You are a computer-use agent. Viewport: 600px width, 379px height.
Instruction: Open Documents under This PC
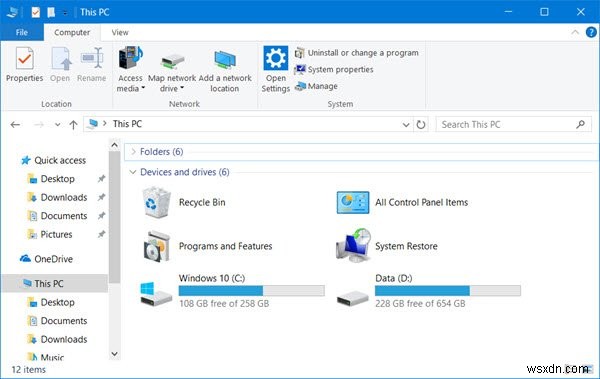57,321
